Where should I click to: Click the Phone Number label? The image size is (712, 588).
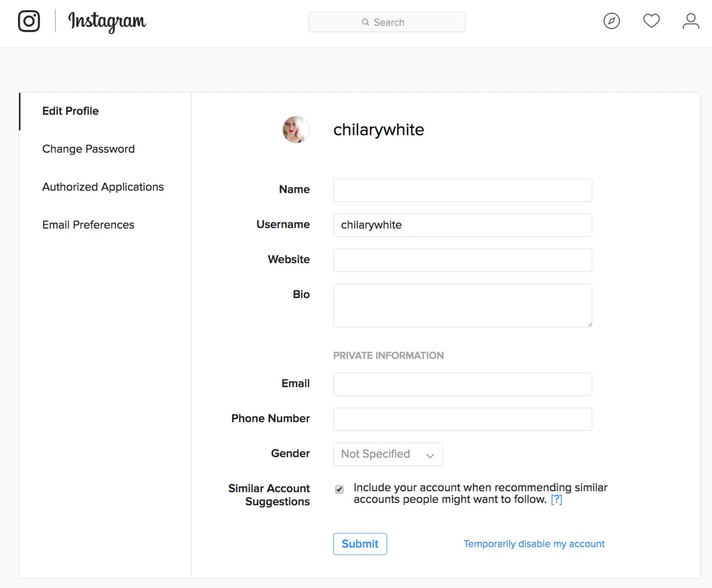point(270,418)
